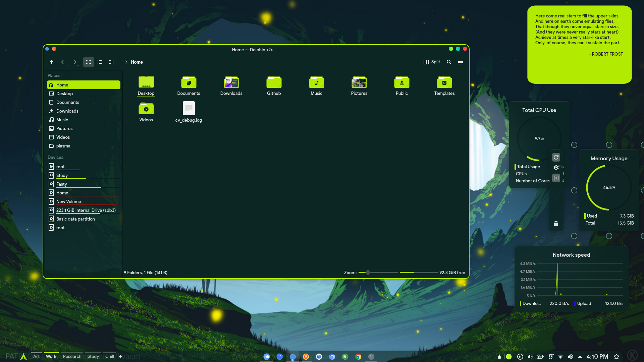The height and width of the screenshot is (362, 644).
Task: Open the battery tray icon
Action: click(540, 357)
